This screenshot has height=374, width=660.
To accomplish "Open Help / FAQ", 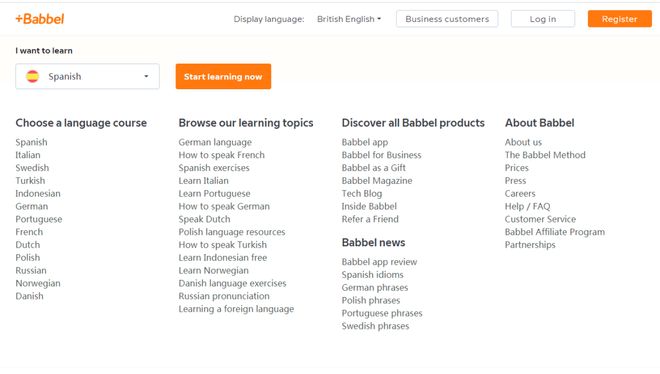I will (527, 207).
